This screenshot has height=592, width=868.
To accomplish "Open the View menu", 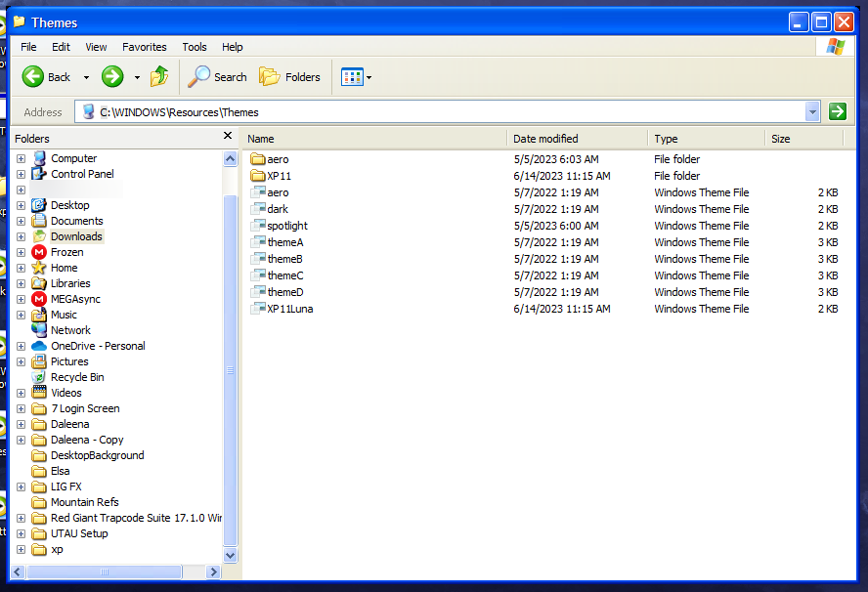I will (x=96, y=47).
